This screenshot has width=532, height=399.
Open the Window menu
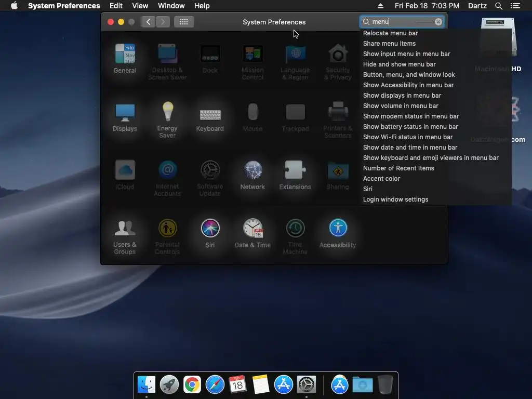point(171,6)
